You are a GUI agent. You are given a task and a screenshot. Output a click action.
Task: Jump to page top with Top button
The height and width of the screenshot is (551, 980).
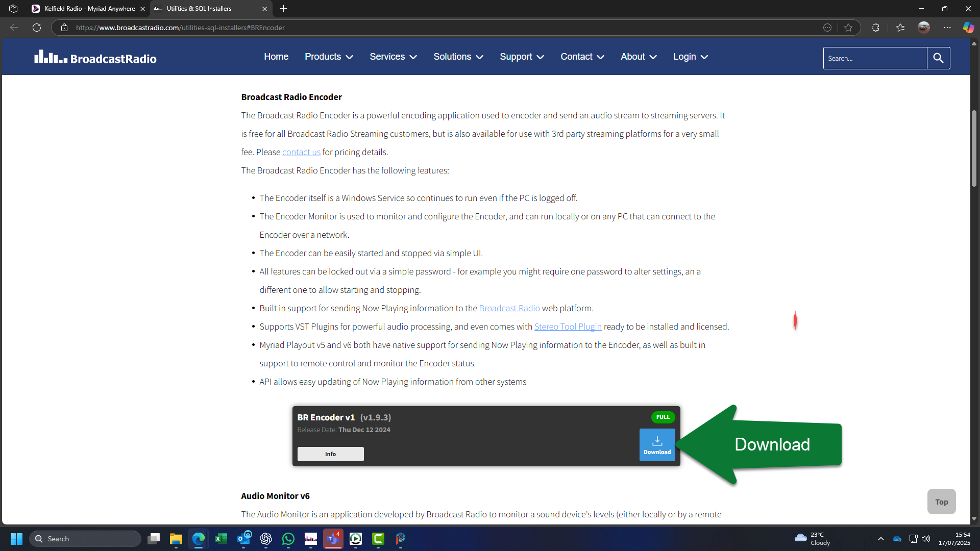pos(941,502)
